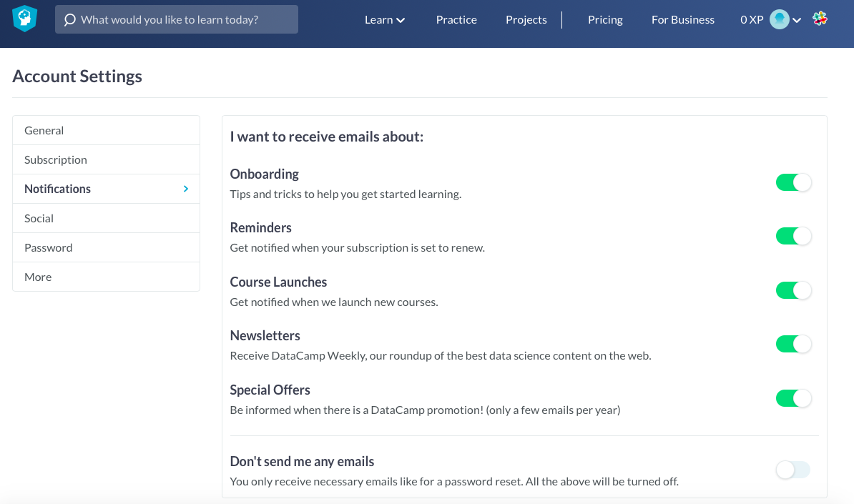This screenshot has height=504, width=854.
Task: Select the Subscription settings tab
Action: (x=106, y=159)
